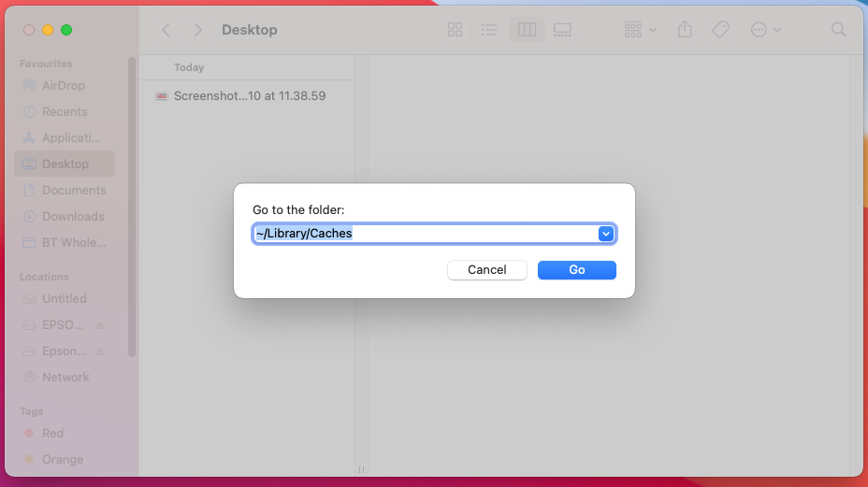Click the Share toolbar icon
The height and width of the screenshot is (487, 868).
tap(685, 30)
